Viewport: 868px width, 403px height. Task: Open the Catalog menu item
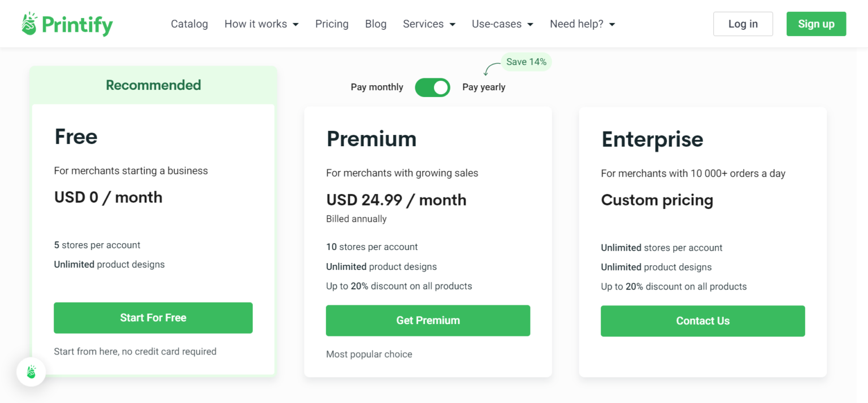(x=189, y=24)
